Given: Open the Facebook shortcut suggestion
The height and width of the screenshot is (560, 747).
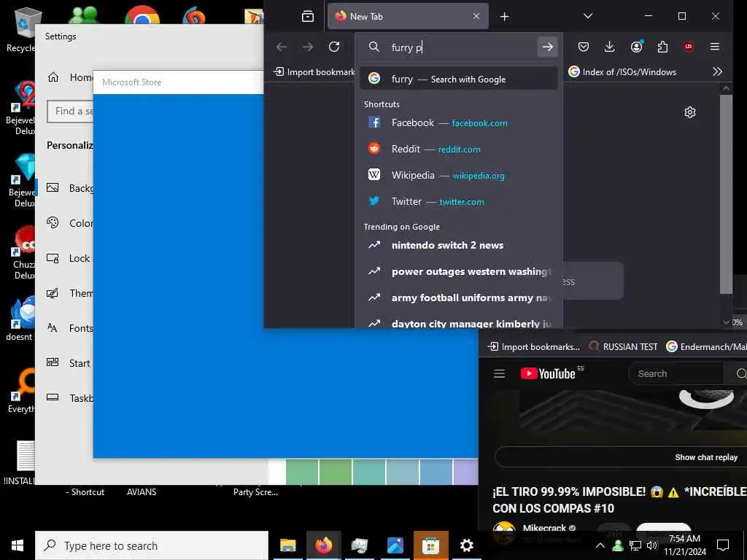Looking at the screenshot, I should 458,122.
